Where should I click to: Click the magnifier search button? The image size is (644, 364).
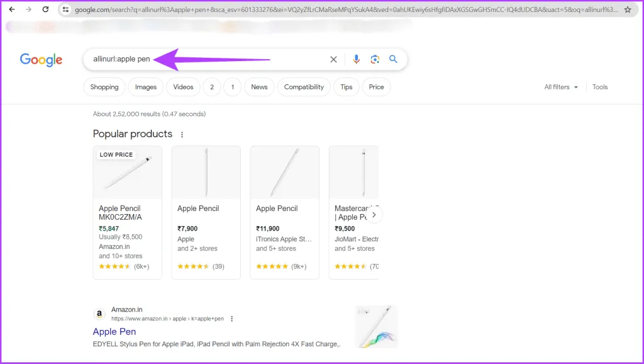[393, 59]
